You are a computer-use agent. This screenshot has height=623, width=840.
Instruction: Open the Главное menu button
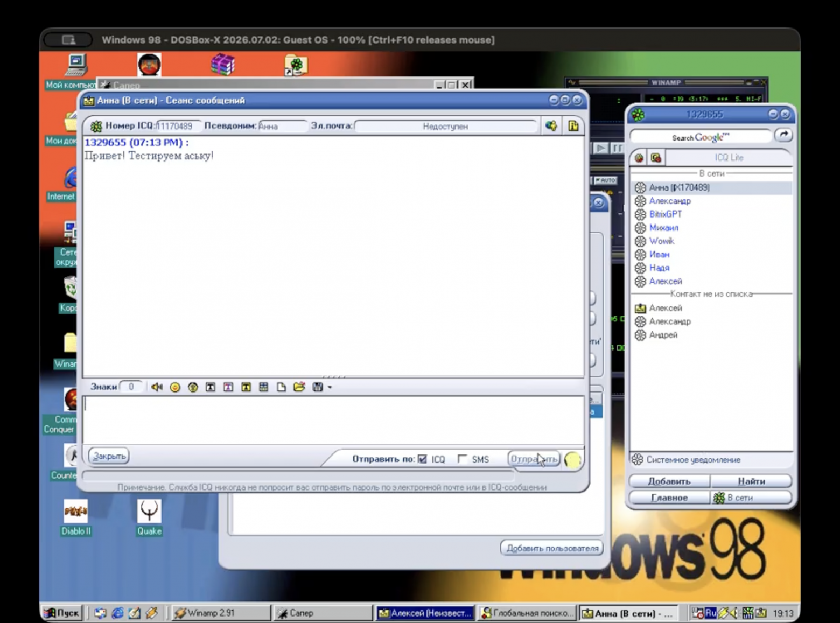[669, 498]
